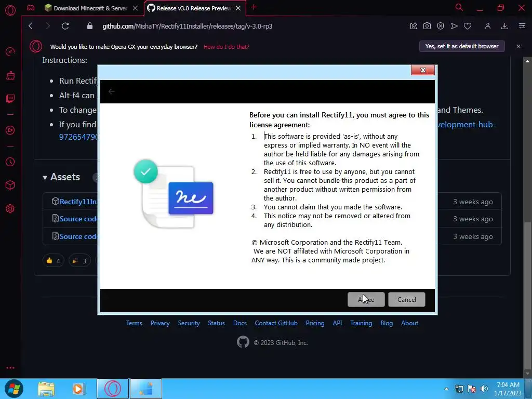
Task: Open the Opera menu logo icon
Action: point(10,10)
